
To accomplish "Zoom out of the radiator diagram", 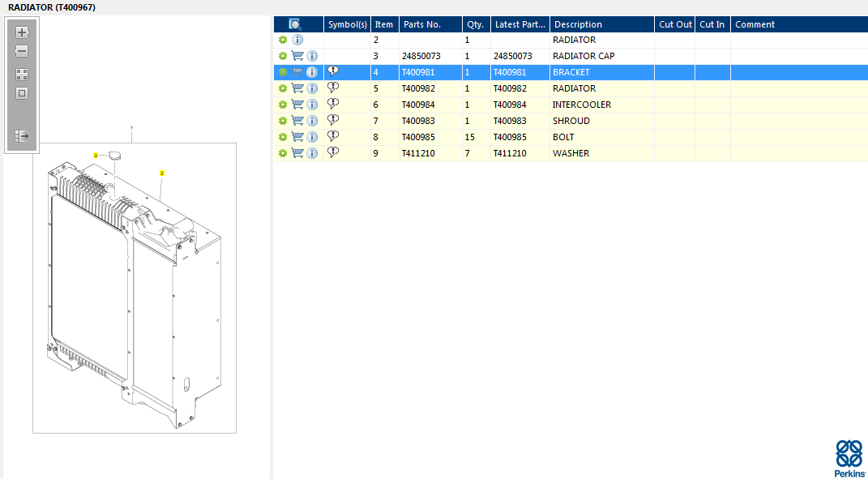I will pos(22,51).
